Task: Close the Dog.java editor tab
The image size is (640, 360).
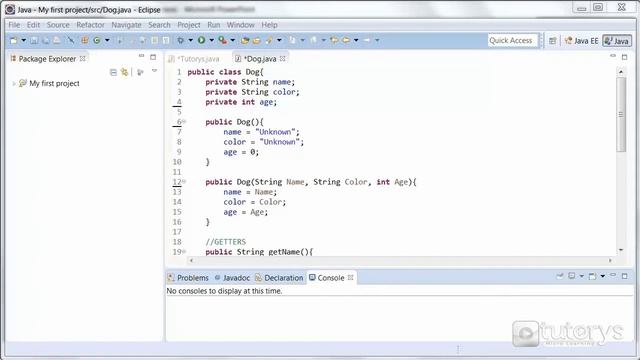Action: [282, 59]
